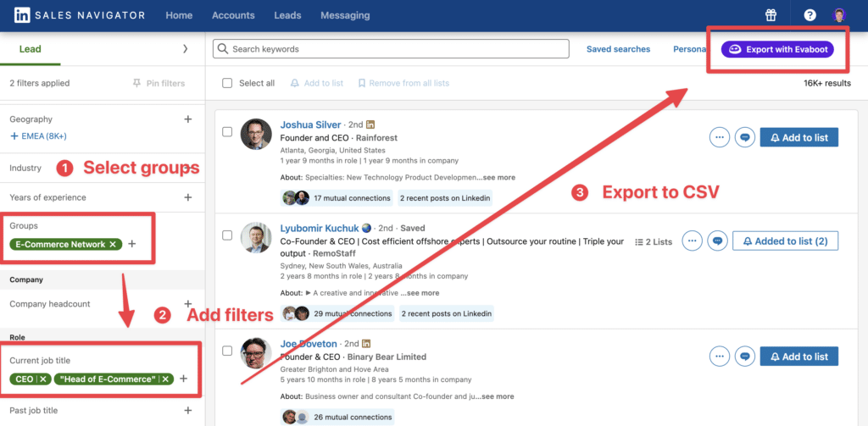Message Joe Doveton via chat icon

pyautogui.click(x=744, y=357)
